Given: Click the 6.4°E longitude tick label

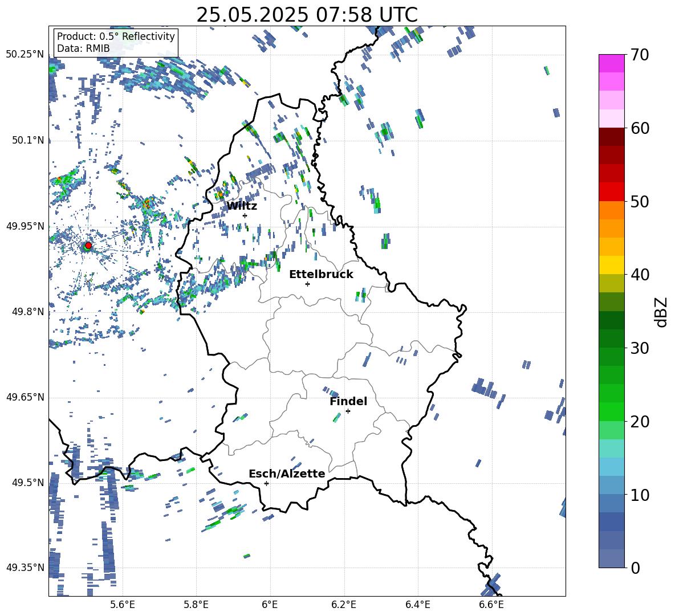Looking at the screenshot, I should (417, 605).
